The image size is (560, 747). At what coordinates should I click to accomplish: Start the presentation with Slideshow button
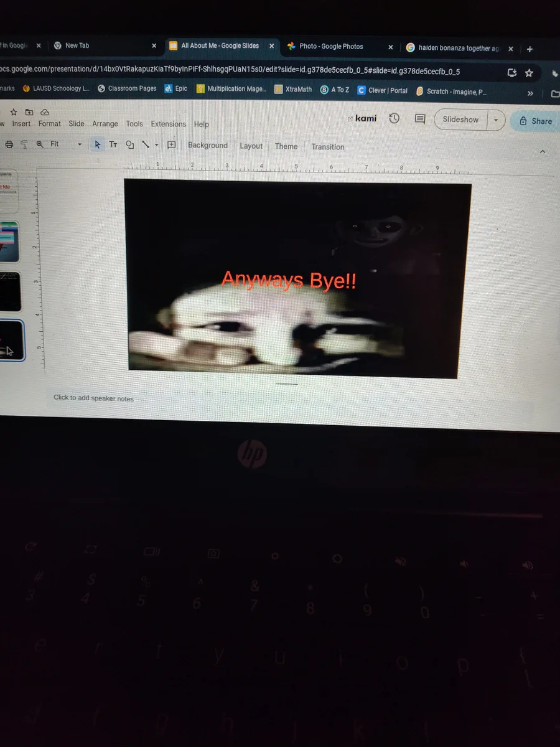(461, 120)
